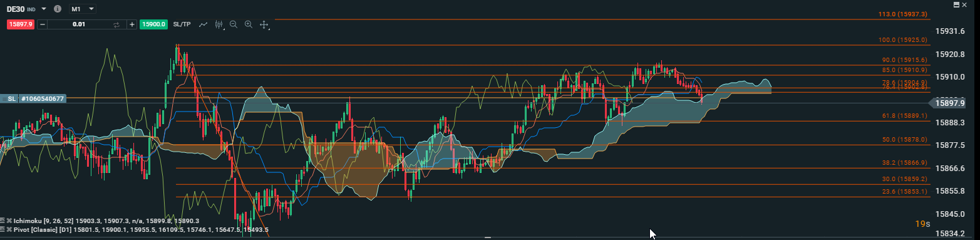Select the 38.2 (15866.9) Fibonacci level

tap(904, 163)
